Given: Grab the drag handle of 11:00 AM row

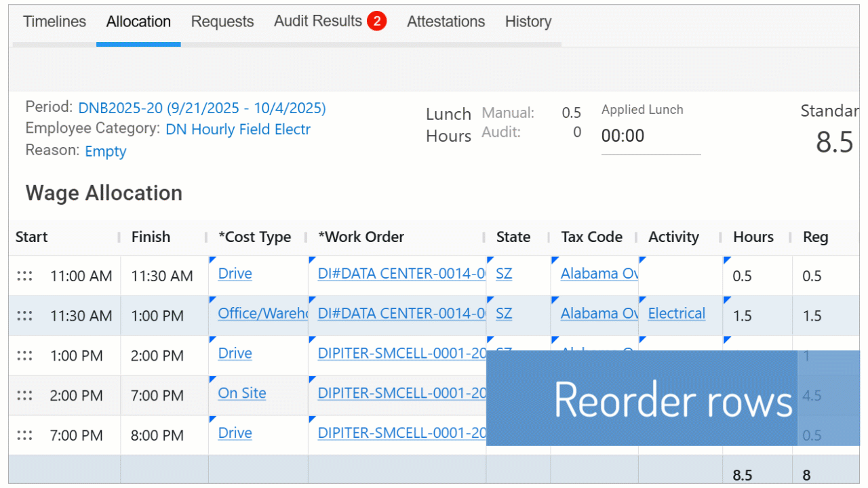Looking at the screenshot, I should 25,276.
